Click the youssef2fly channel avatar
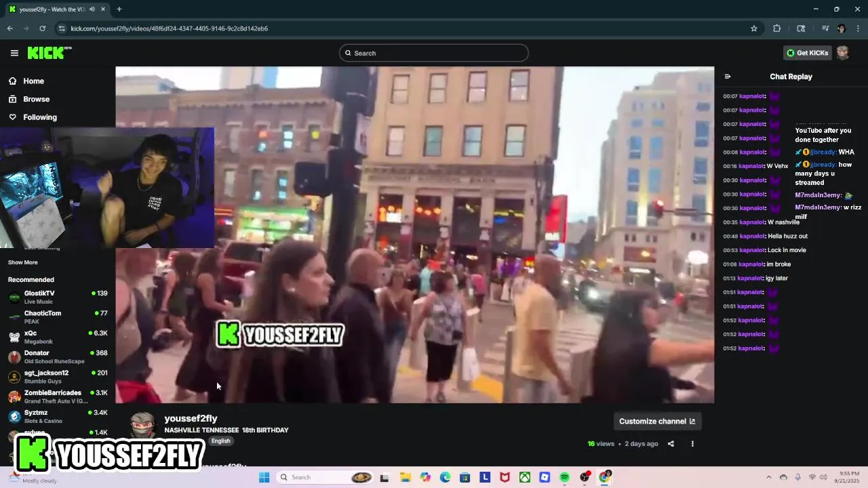This screenshot has height=488, width=868. 143,424
